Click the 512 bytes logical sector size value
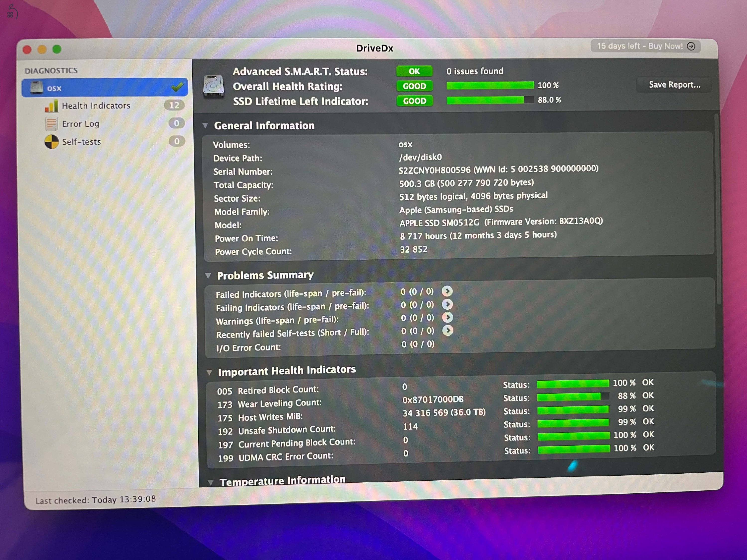Screen dimensions: 747x560 point(473,196)
